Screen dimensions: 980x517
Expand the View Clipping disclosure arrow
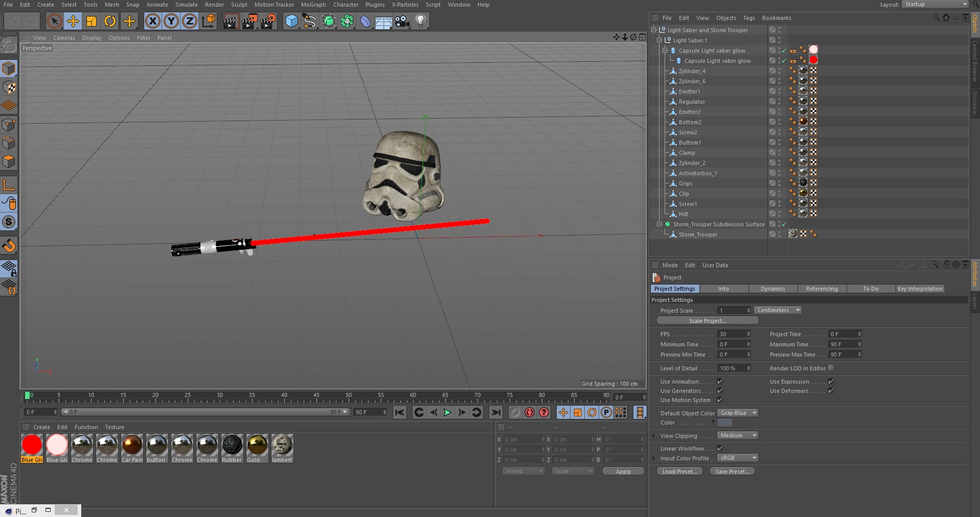pyautogui.click(x=654, y=435)
